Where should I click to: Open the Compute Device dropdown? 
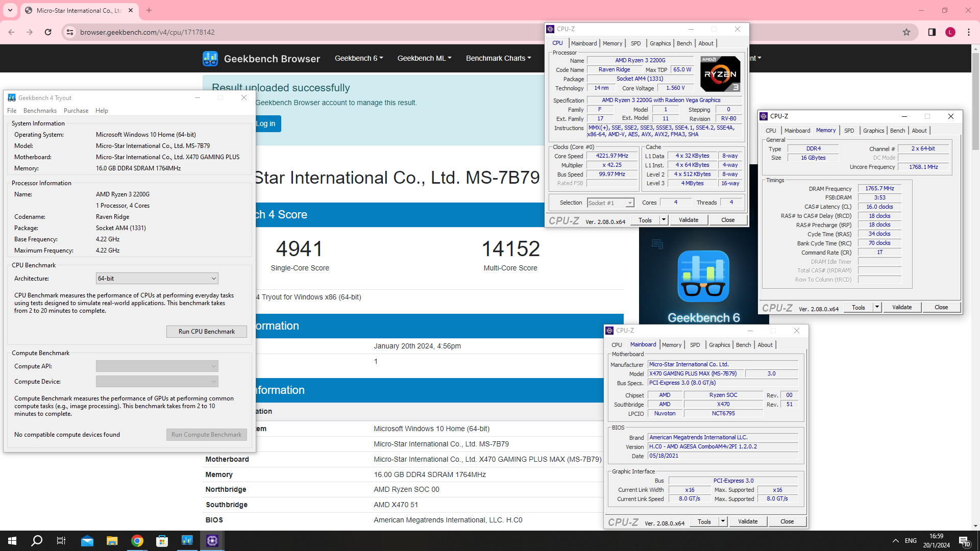[x=157, y=382]
